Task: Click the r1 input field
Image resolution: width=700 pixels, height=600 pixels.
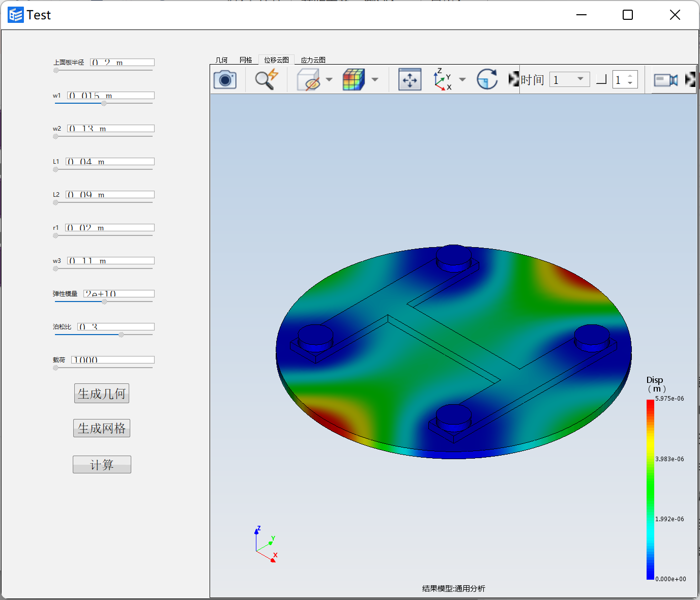Action: 110,227
